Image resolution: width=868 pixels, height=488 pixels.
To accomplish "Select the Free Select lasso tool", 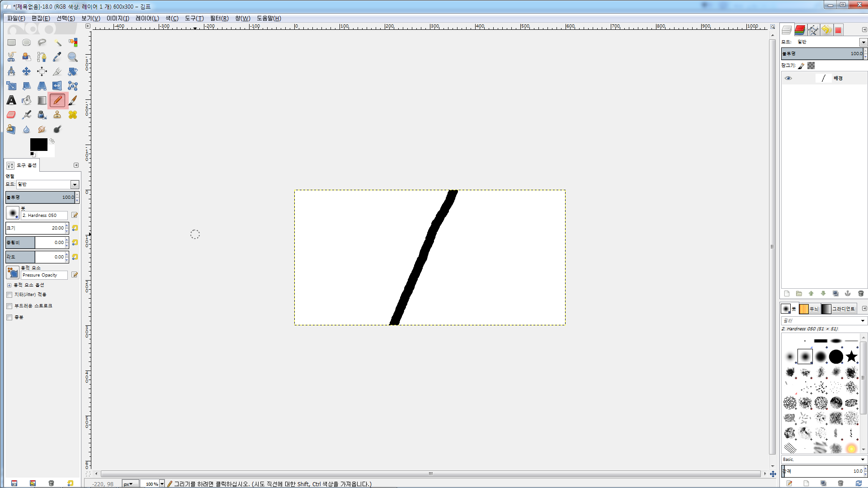I will (42, 42).
